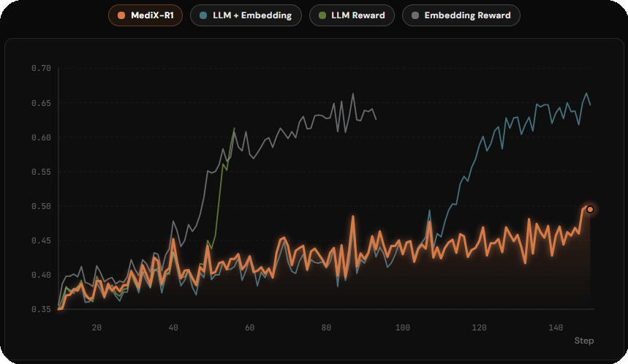This screenshot has width=628, height=364.
Task: Click the 80 tick on x-axis
Action: coord(326,327)
